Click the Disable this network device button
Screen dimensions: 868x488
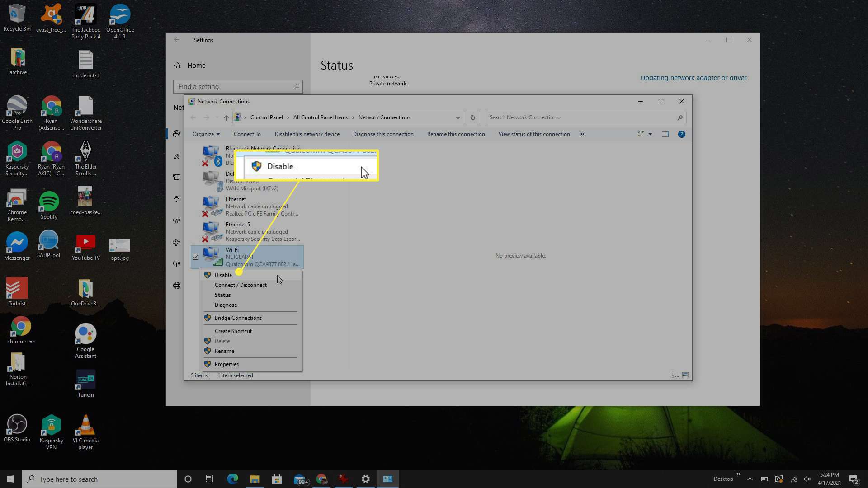[x=307, y=133]
